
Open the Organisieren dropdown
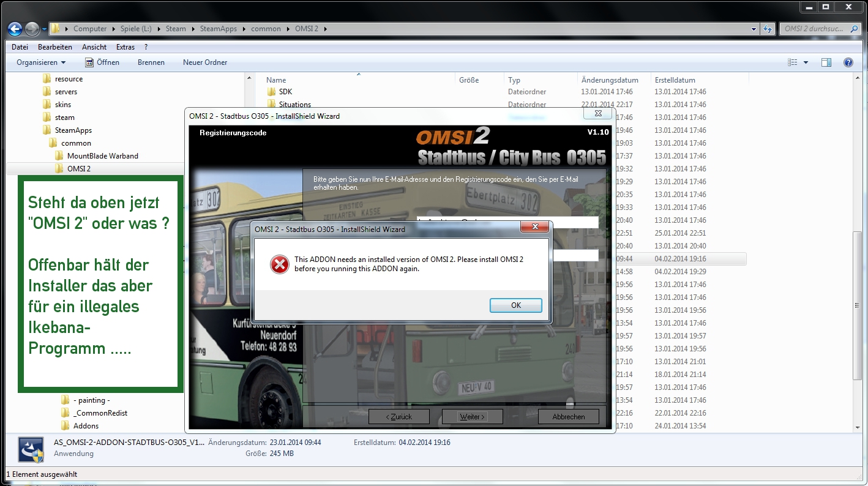[41, 62]
